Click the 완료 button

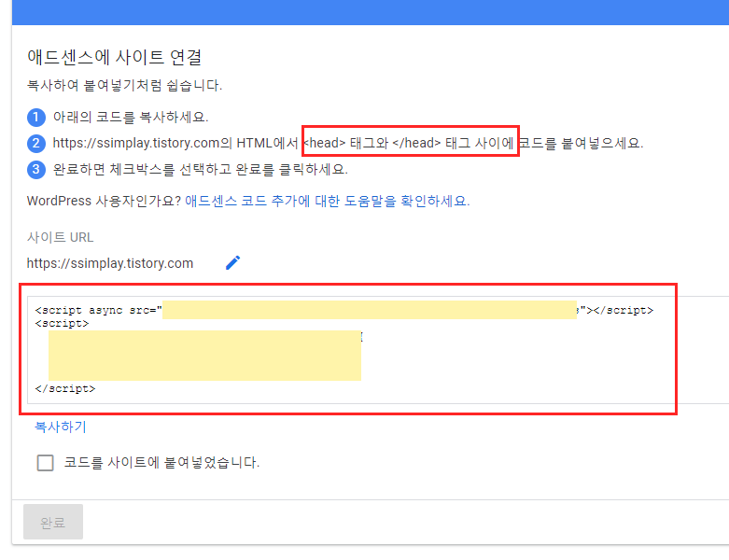(53, 522)
